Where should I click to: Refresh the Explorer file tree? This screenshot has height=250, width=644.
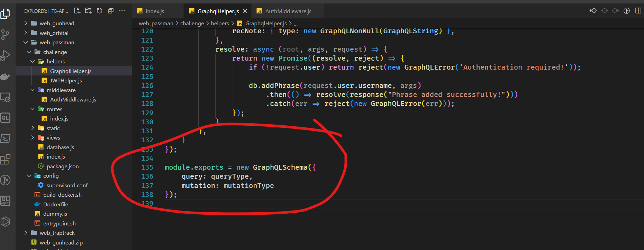pyautogui.click(x=99, y=11)
